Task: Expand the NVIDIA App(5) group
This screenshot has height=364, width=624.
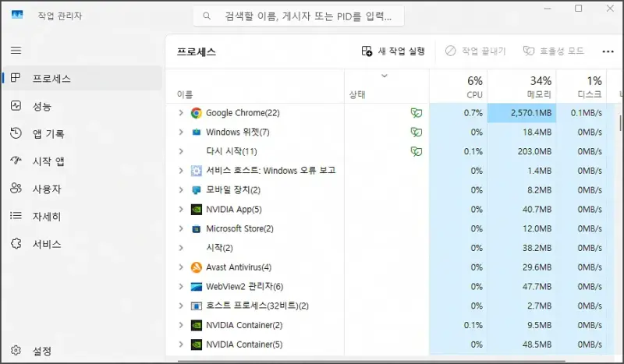Action: (x=181, y=209)
